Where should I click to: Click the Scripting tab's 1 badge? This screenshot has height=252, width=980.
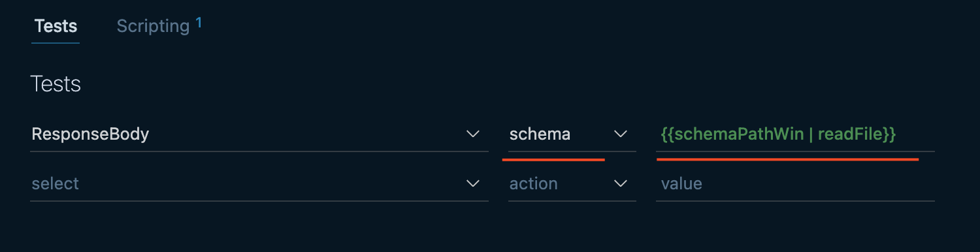(199, 23)
